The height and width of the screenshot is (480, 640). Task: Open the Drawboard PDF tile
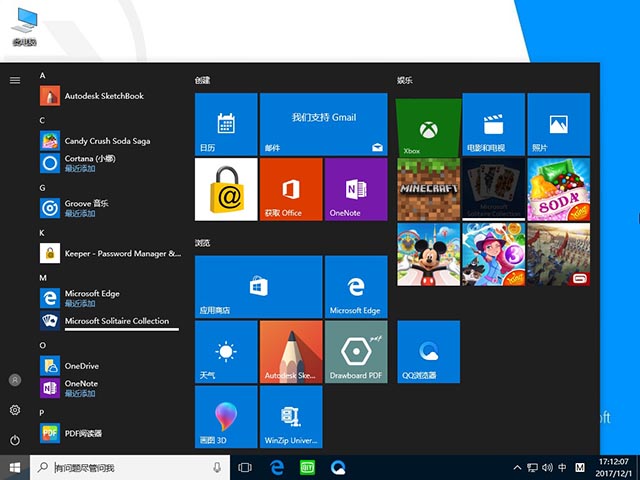(356, 352)
